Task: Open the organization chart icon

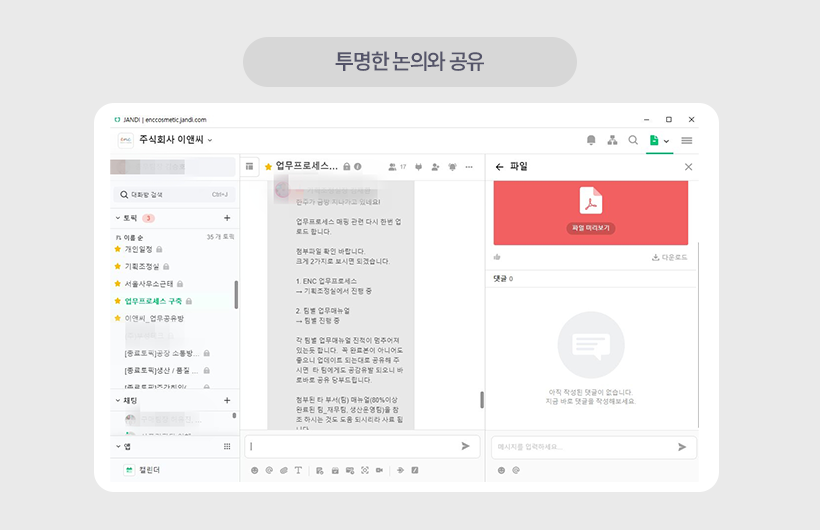Action: 612,140
